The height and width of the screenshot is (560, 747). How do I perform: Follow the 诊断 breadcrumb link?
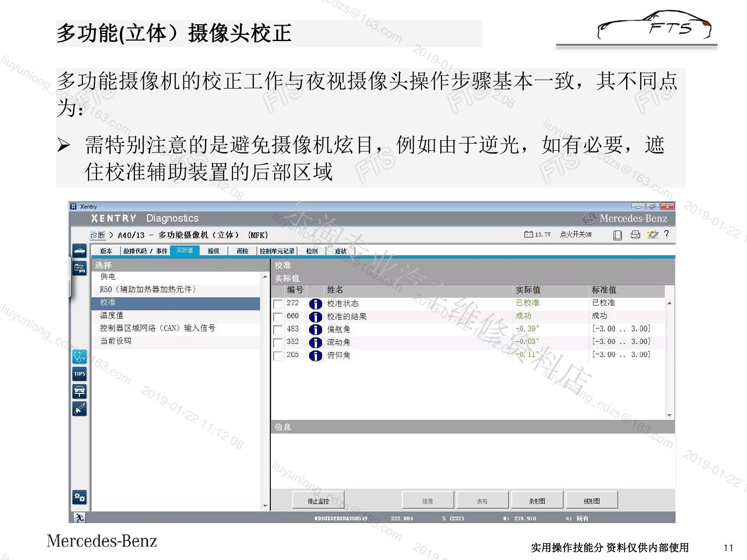98,235
